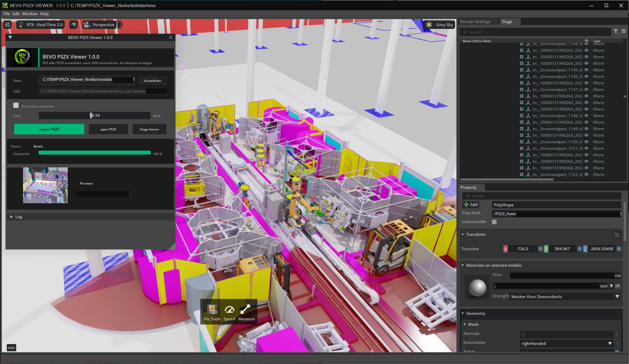Click the BEVO logo in the viewer panel
This screenshot has height=364, width=629.
[22, 57]
